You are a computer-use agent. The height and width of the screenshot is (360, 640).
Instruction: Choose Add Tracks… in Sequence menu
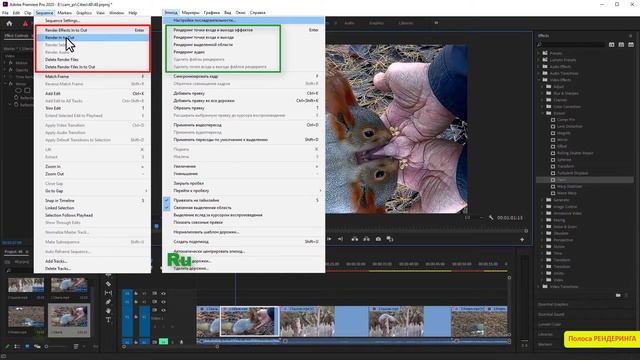pyautogui.click(x=93, y=261)
